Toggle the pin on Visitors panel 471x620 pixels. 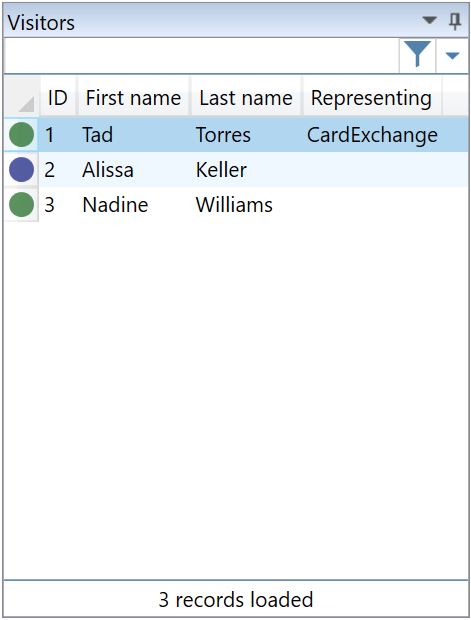(455, 21)
